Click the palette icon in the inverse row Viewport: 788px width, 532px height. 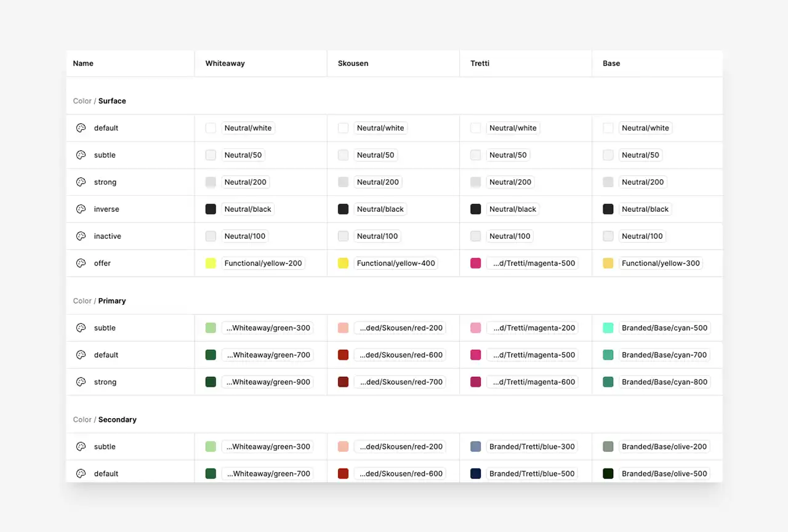click(81, 209)
